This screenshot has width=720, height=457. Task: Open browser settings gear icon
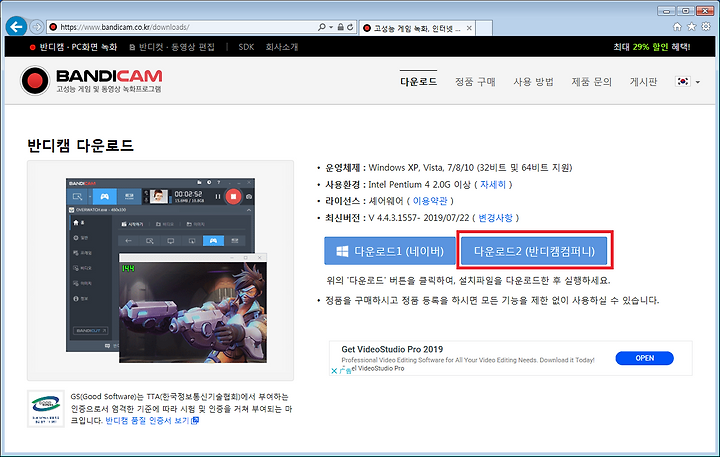pyautogui.click(x=706, y=27)
